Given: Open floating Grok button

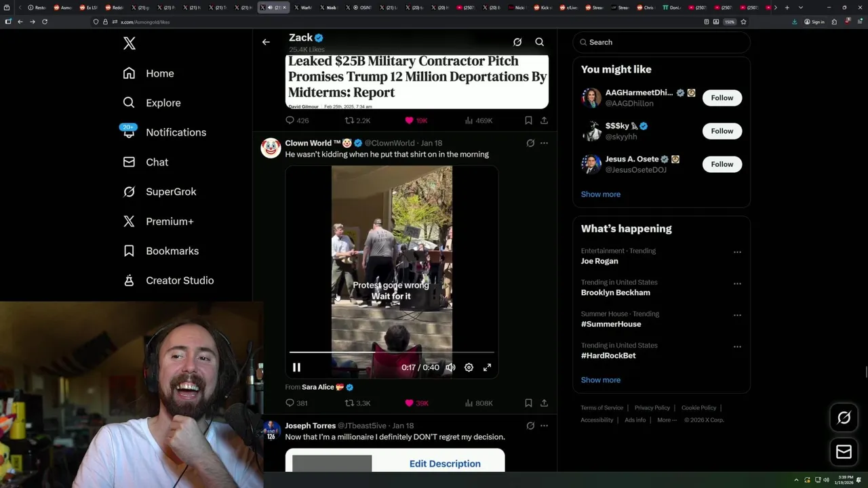Looking at the screenshot, I should pos(844,418).
